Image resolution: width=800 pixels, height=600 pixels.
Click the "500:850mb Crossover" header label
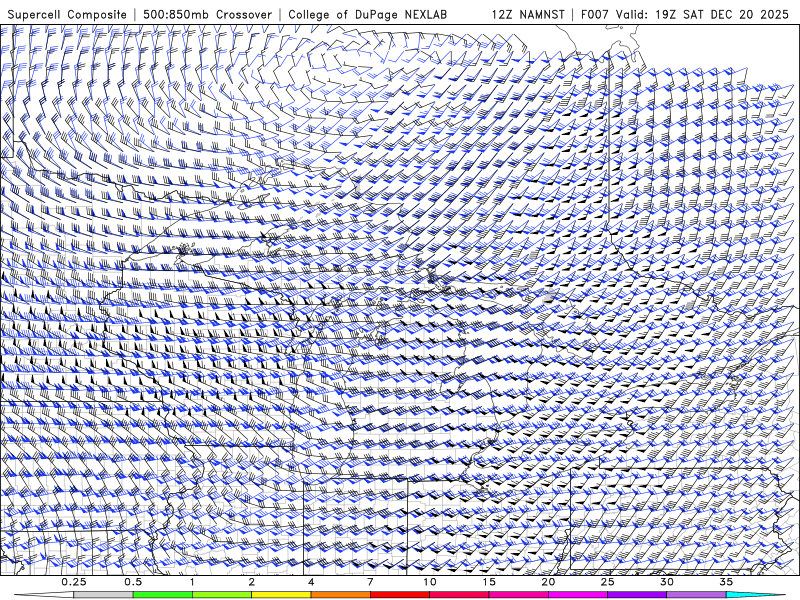tap(208, 14)
